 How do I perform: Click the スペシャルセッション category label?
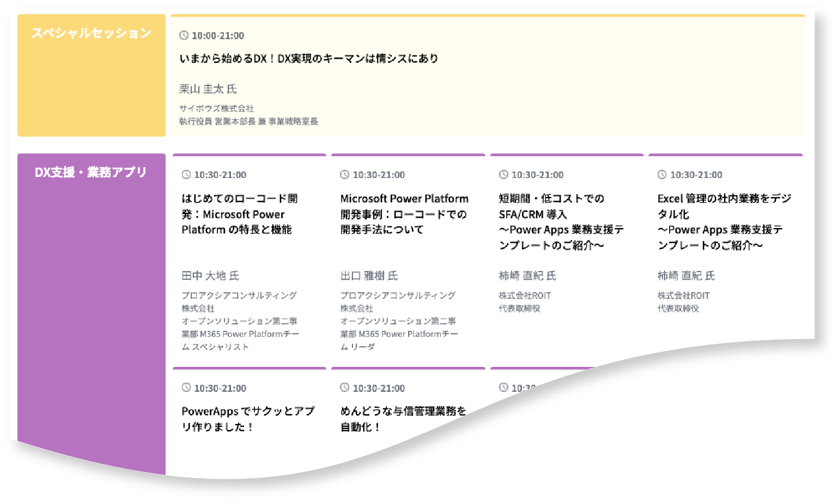pyautogui.click(x=91, y=33)
